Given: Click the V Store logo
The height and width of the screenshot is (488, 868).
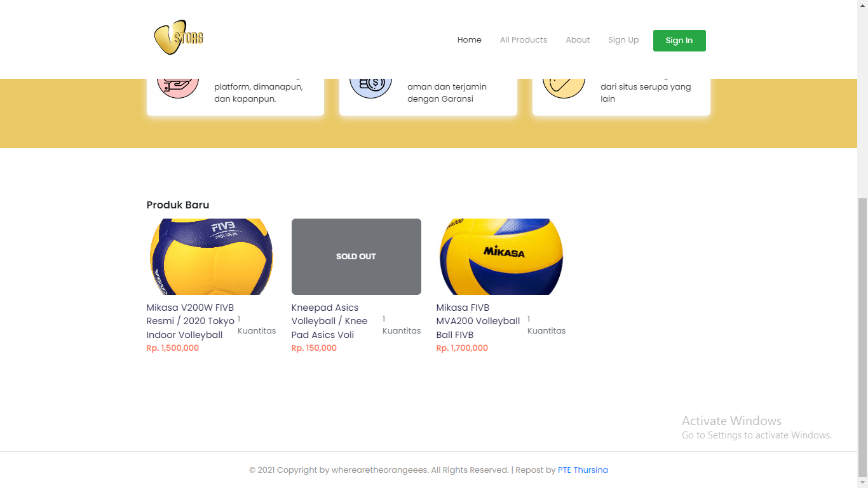Looking at the screenshot, I should pyautogui.click(x=179, y=37).
